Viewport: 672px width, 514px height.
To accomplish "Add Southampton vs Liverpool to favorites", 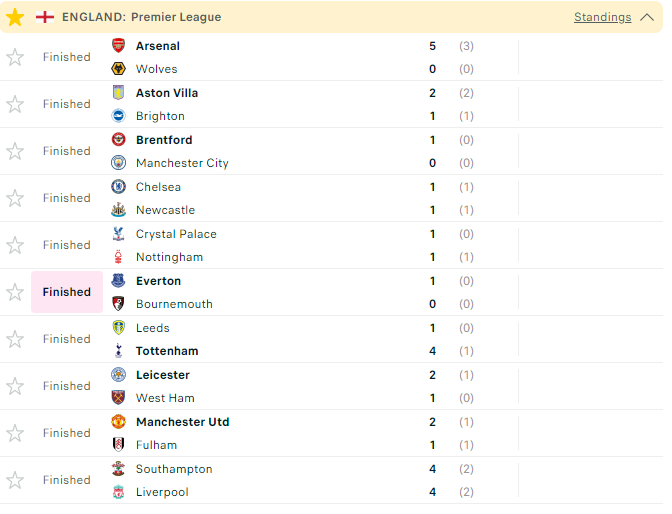I will [15, 480].
